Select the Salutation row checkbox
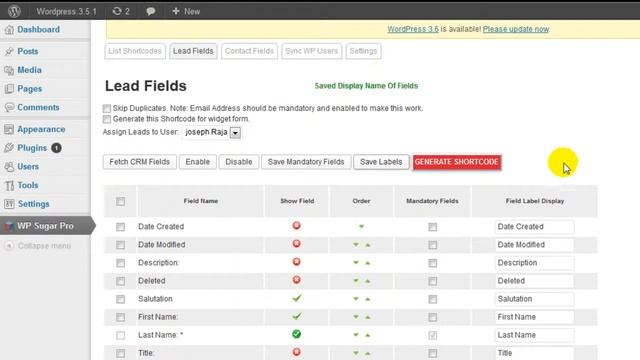 click(x=120, y=299)
